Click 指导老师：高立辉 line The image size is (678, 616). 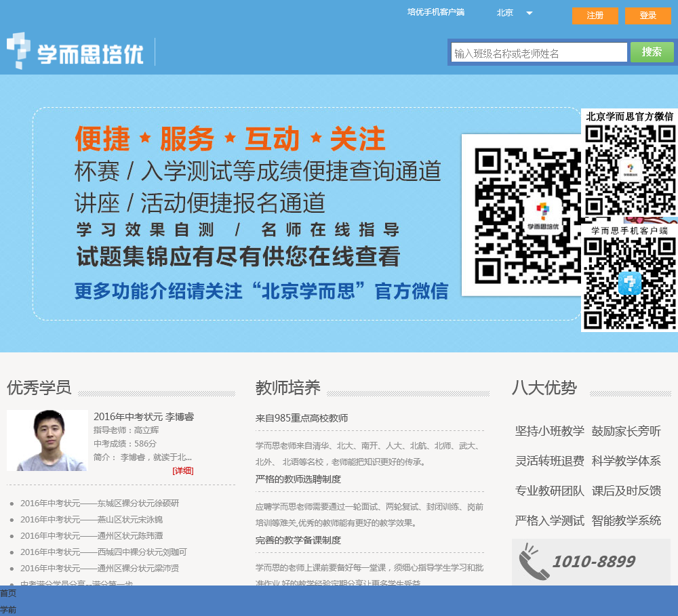click(x=126, y=430)
